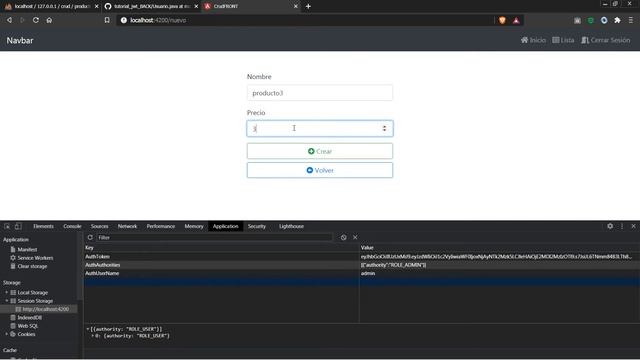Open the browser hamburger menu

[631, 20]
